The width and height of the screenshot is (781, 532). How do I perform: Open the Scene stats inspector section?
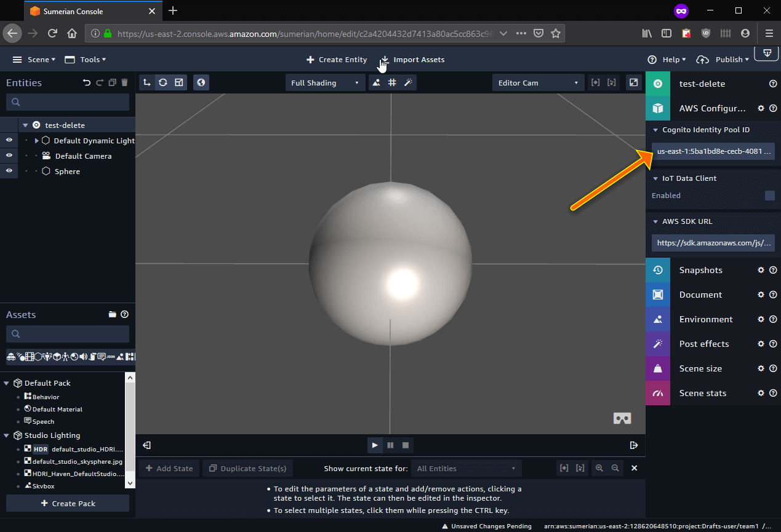coord(703,393)
